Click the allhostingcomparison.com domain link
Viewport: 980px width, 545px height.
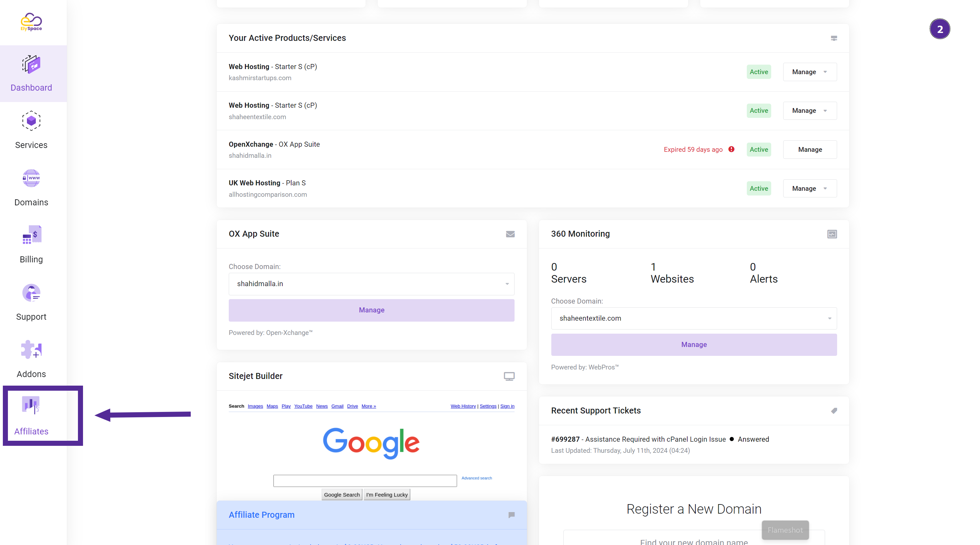pyautogui.click(x=268, y=194)
